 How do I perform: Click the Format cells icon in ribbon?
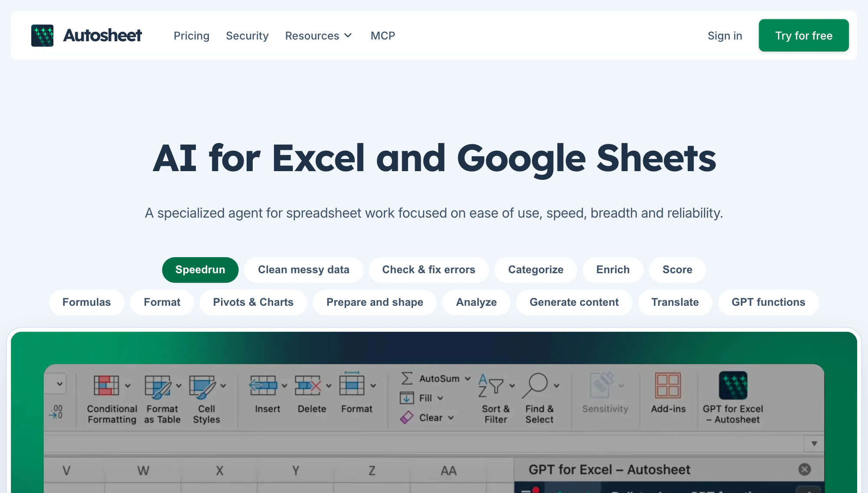pyautogui.click(x=352, y=384)
